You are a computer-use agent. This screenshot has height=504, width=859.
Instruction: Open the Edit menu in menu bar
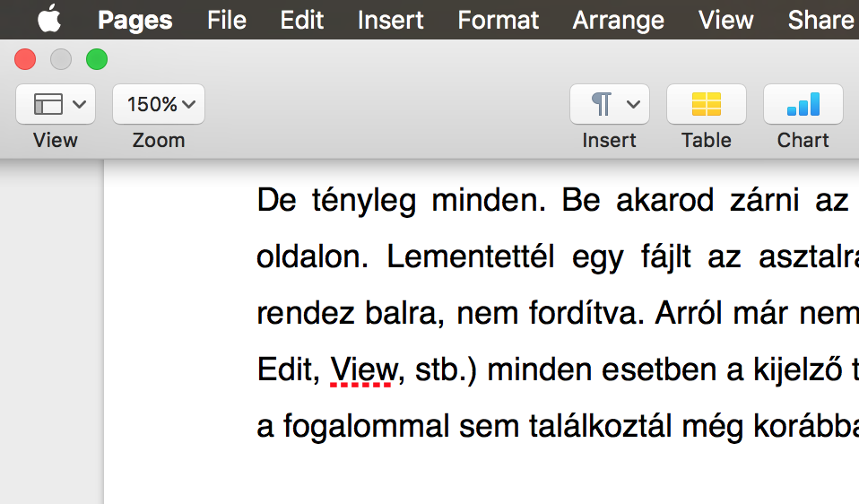(301, 20)
